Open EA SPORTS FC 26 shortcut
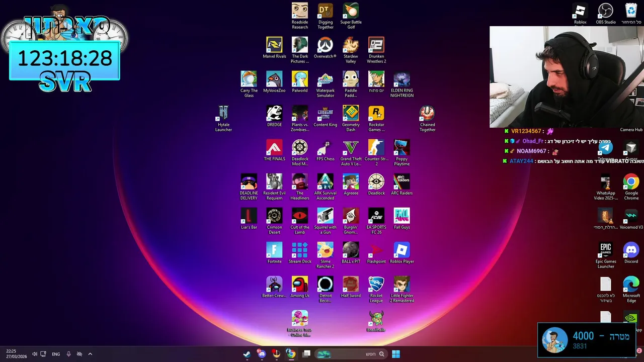 tap(376, 221)
